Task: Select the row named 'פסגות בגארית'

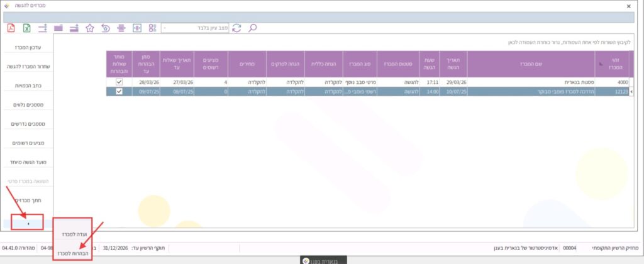Action: point(530,82)
